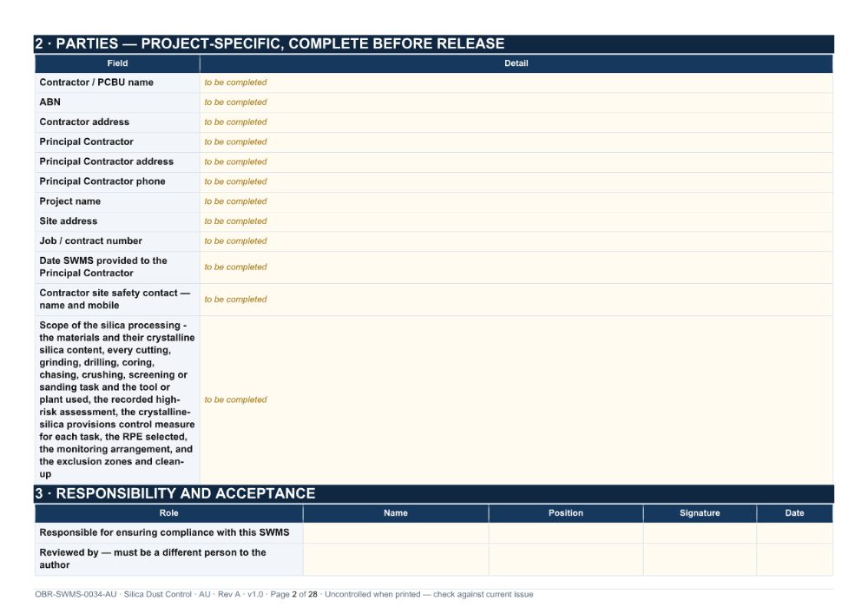Image resolution: width=868 pixels, height=614 pixels.
Task: Click 'to be completed' beside Project name
Action: point(235,201)
